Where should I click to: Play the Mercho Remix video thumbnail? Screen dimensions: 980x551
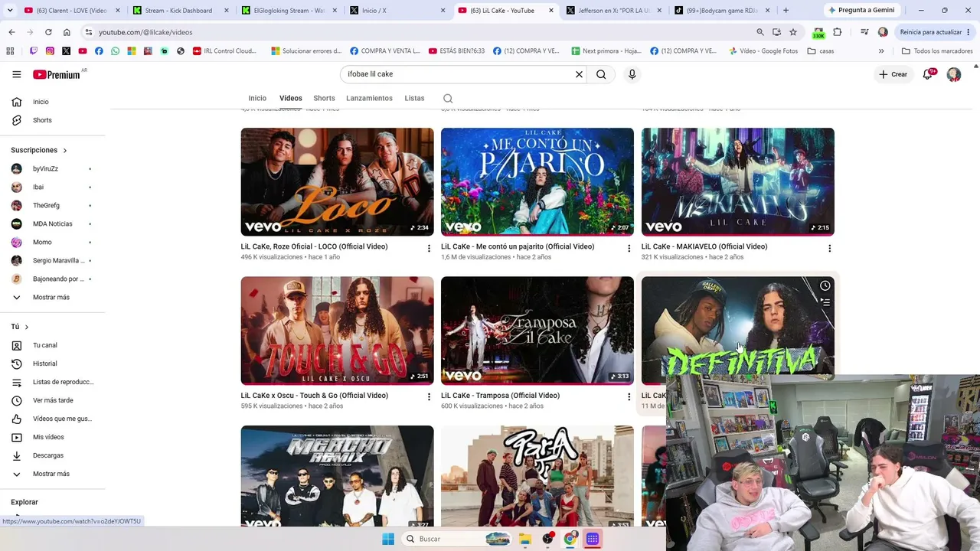point(337,476)
